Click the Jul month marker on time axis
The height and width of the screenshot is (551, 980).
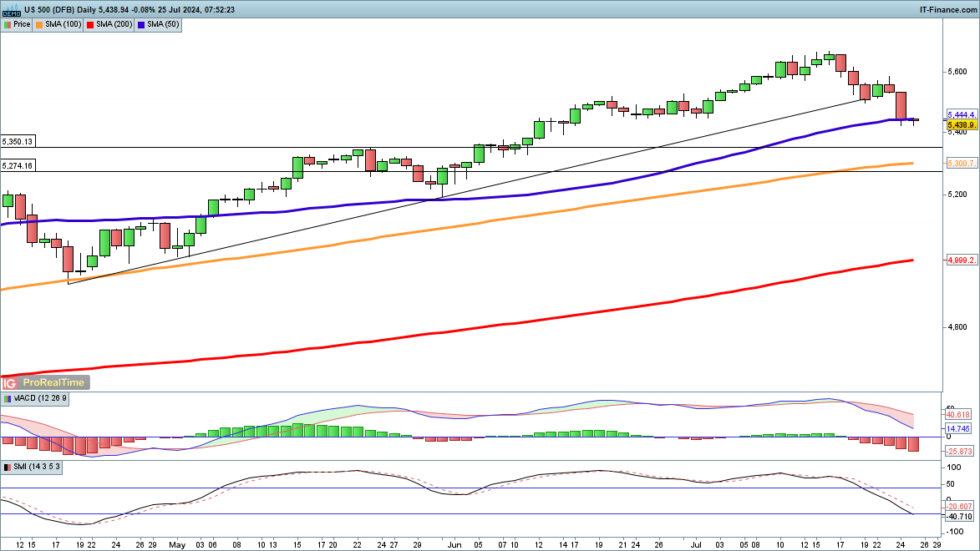[695, 545]
